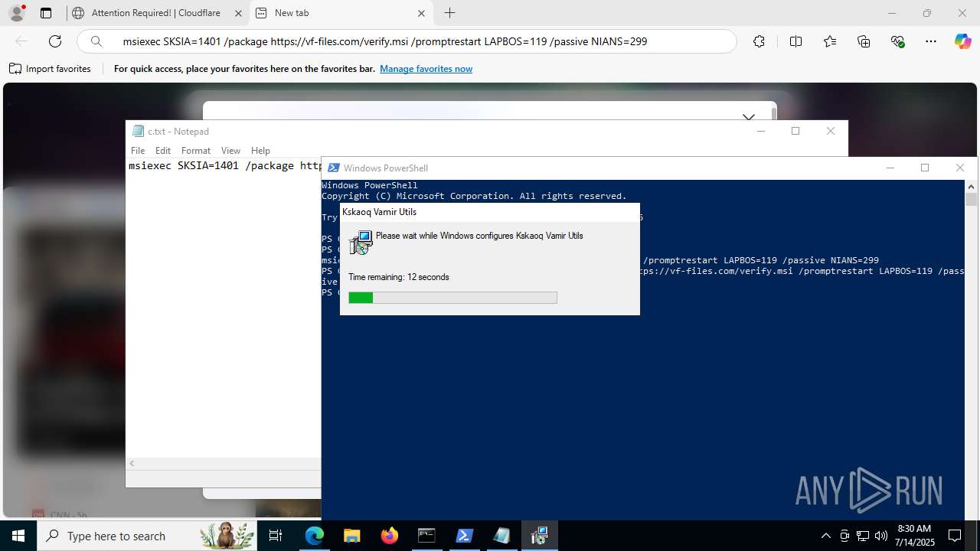Open a new browser tab with plus
The image size is (980, 551).
[450, 13]
